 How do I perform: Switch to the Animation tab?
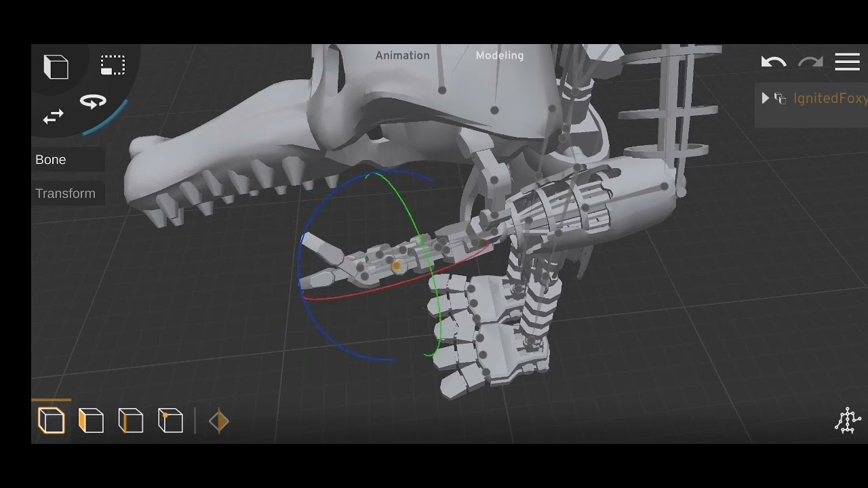pos(402,56)
